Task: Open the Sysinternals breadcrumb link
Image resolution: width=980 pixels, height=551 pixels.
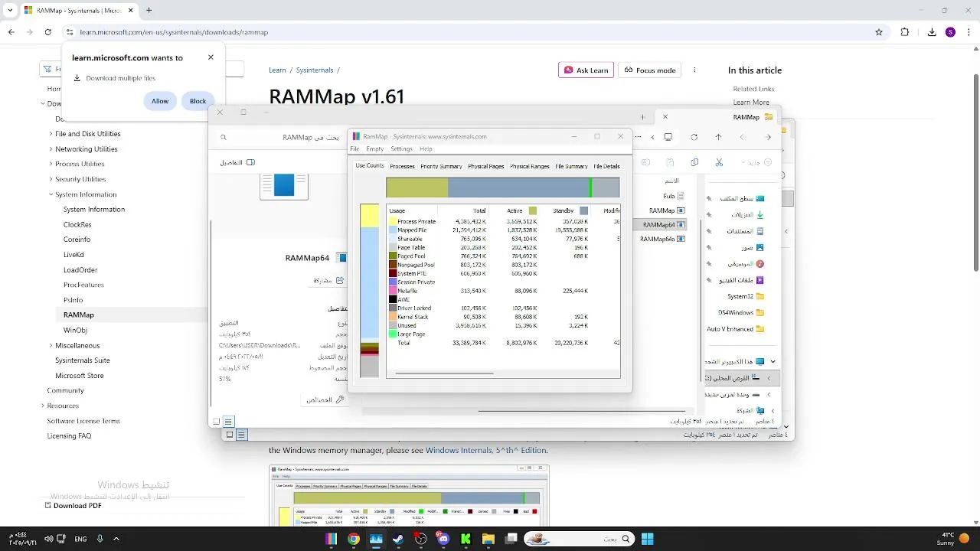Action: pos(315,70)
